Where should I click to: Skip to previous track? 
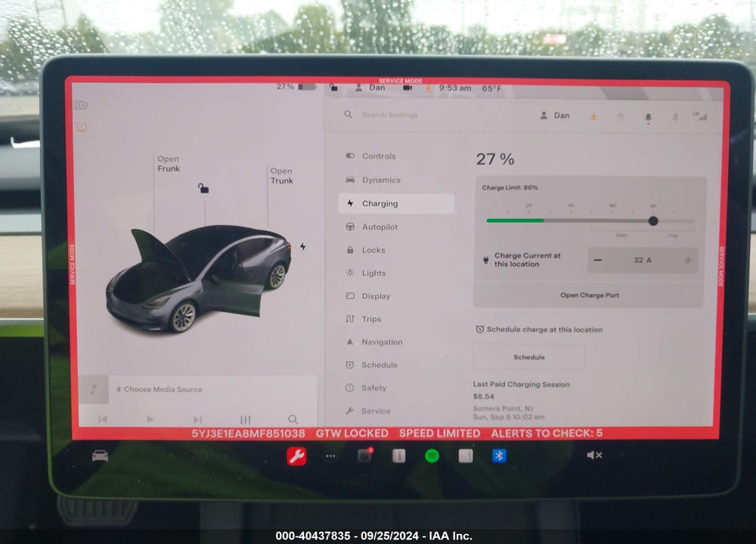click(103, 419)
